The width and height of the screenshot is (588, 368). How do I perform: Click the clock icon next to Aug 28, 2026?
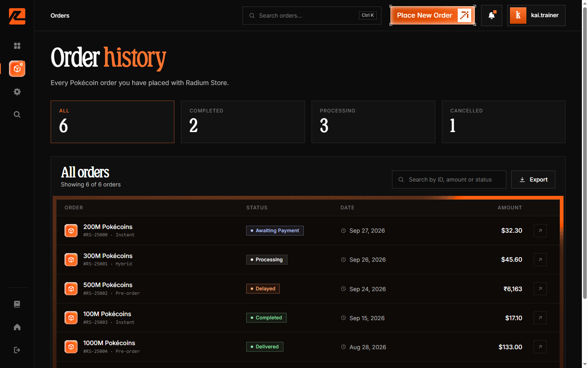point(343,347)
